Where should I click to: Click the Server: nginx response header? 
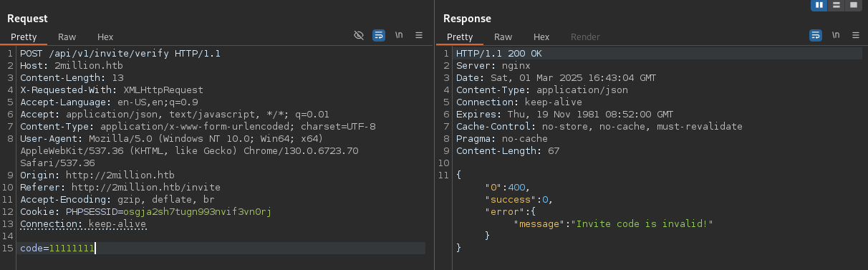pos(493,65)
